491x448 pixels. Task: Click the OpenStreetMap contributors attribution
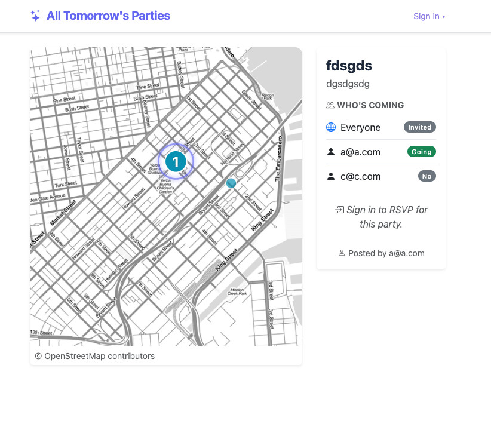[95, 356]
